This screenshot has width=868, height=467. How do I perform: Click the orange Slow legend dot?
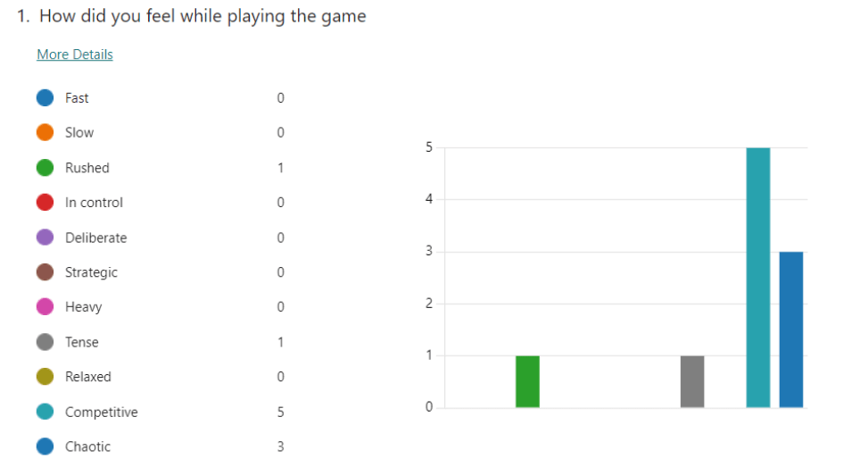click(x=45, y=133)
